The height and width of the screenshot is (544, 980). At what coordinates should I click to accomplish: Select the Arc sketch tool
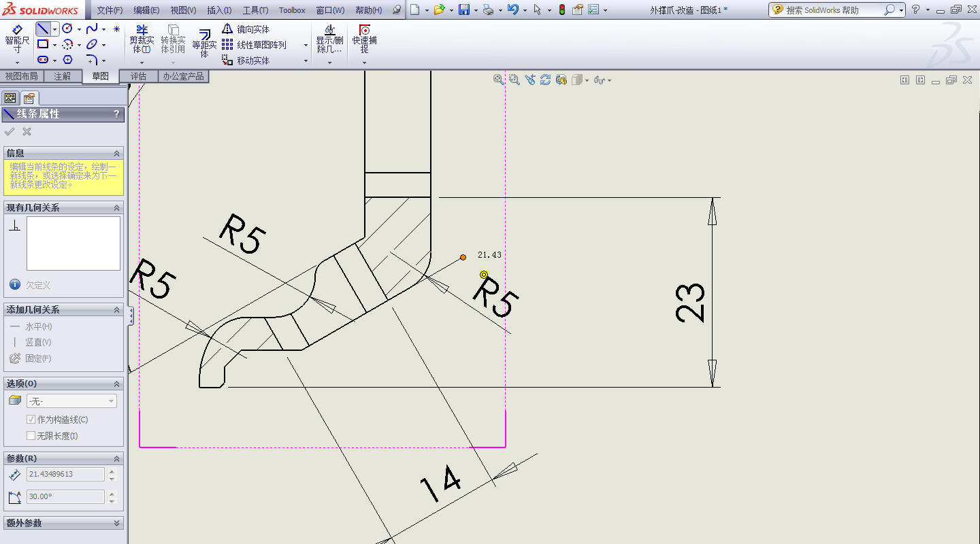pyautogui.click(x=67, y=44)
